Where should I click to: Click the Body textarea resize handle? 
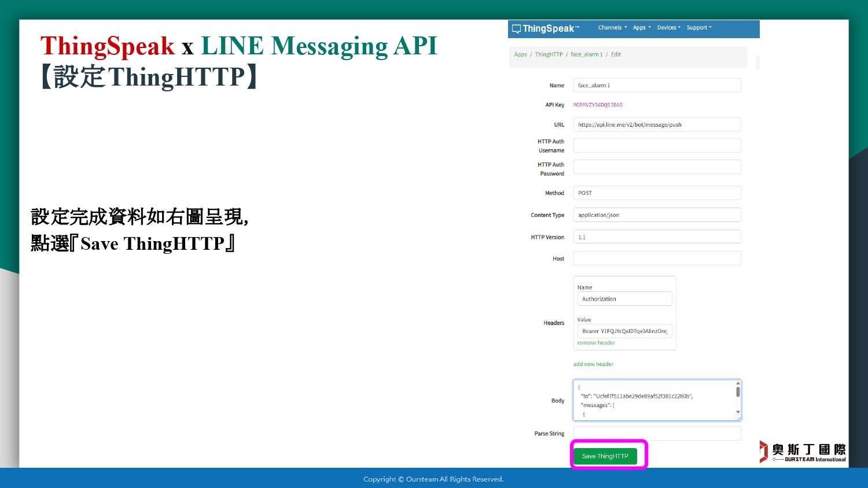738,418
